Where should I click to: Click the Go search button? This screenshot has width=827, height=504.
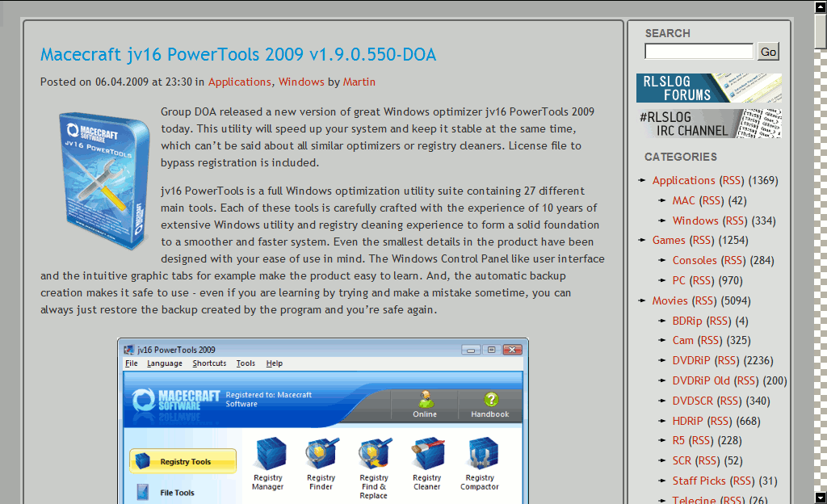[x=768, y=52]
